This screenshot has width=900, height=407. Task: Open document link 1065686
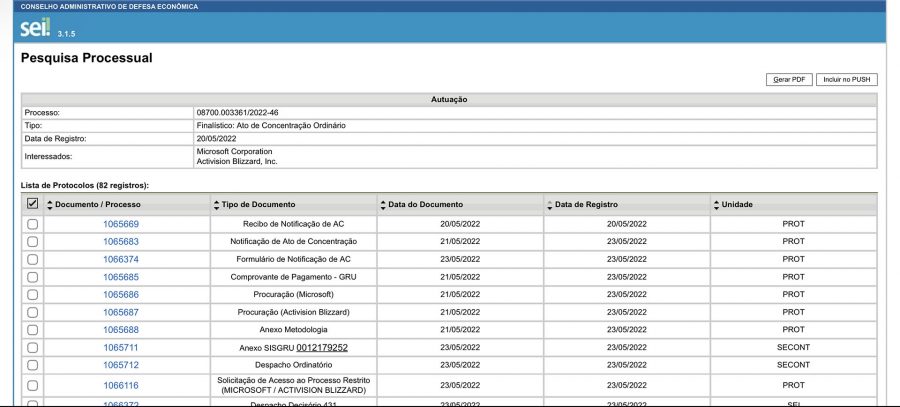121,294
